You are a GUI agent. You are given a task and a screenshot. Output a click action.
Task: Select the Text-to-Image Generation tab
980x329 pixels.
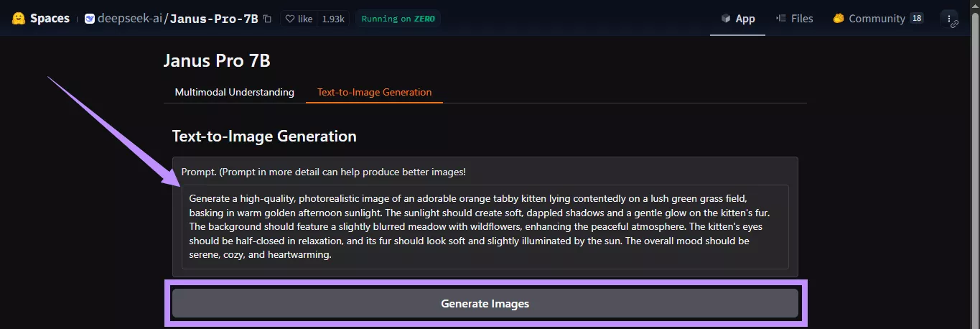click(x=374, y=92)
